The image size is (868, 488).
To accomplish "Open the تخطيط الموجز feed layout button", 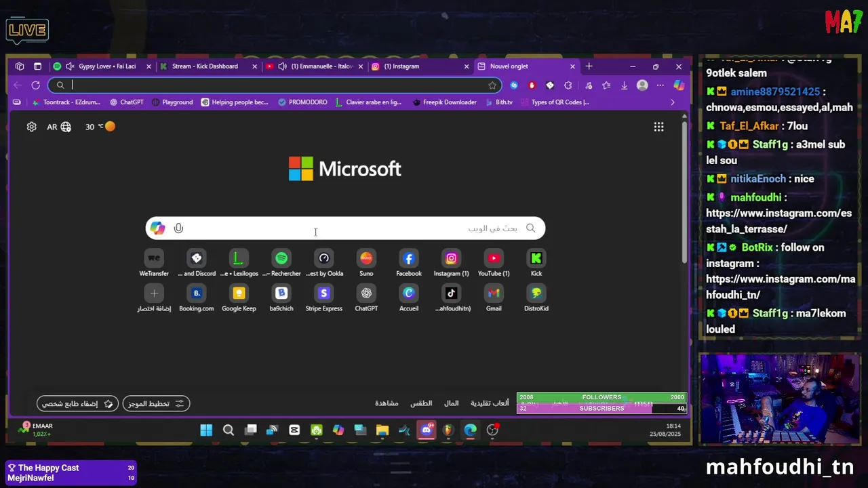I will pyautogui.click(x=156, y=403).
